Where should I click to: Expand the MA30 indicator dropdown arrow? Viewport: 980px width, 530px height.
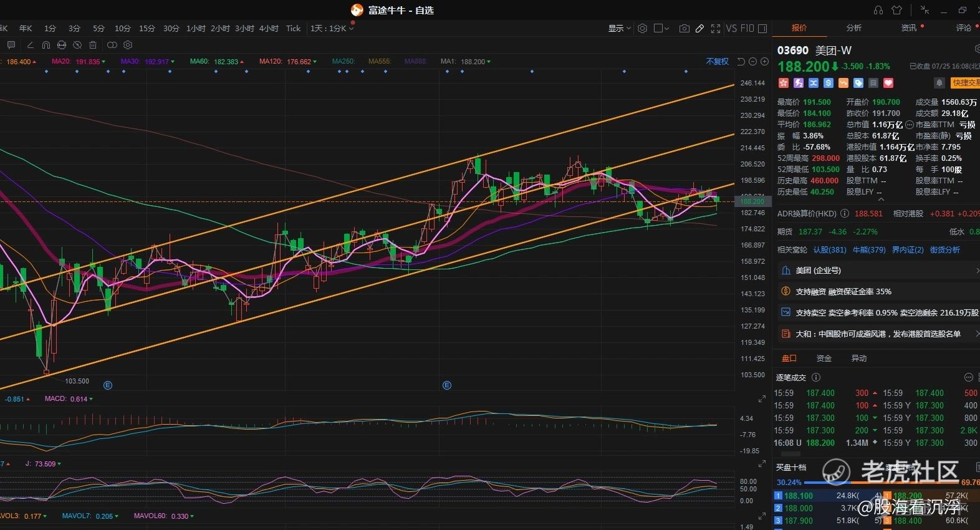click(x=173, y=62)
